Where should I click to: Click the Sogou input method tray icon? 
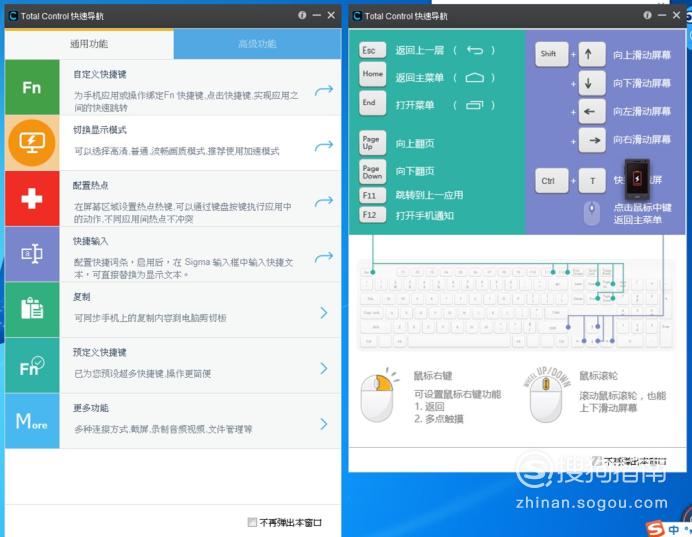[x=655, y=528]
